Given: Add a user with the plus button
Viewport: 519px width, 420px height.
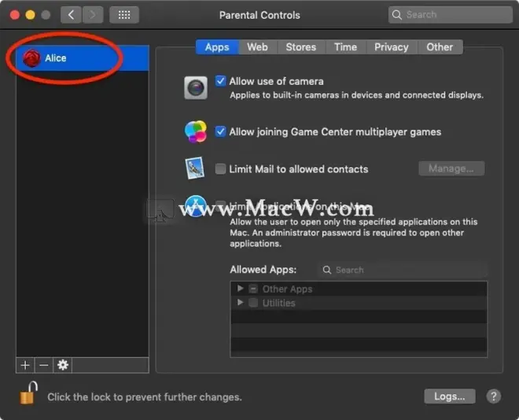Looking at the screenshot, I should (25, 365).
